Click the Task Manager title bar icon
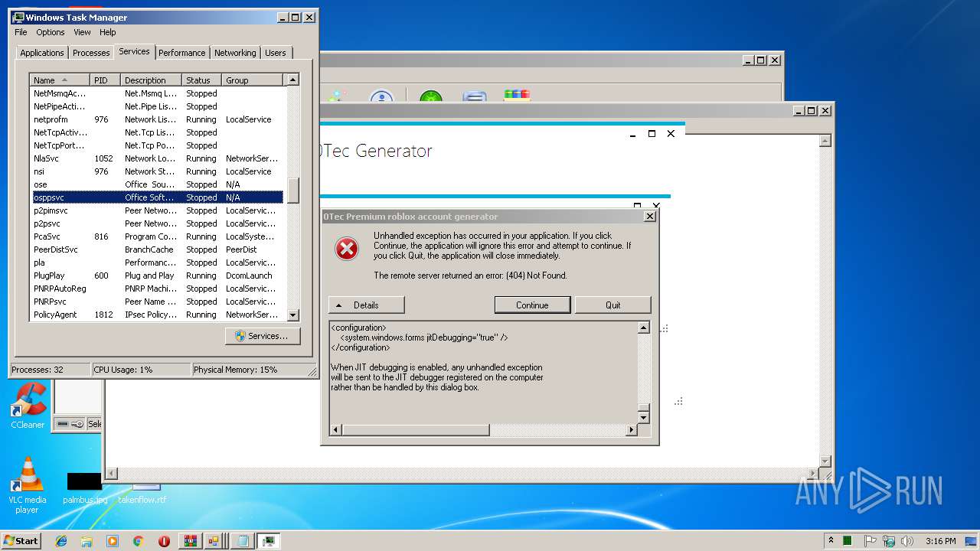The width and height of the screenshot is (980, 551). [18, 17]
